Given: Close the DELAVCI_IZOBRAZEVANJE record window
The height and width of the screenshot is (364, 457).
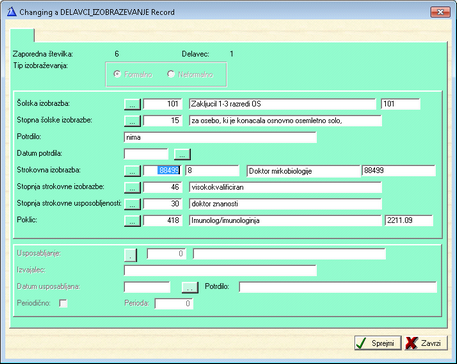Looking at the screenshot, I should 440,12.
